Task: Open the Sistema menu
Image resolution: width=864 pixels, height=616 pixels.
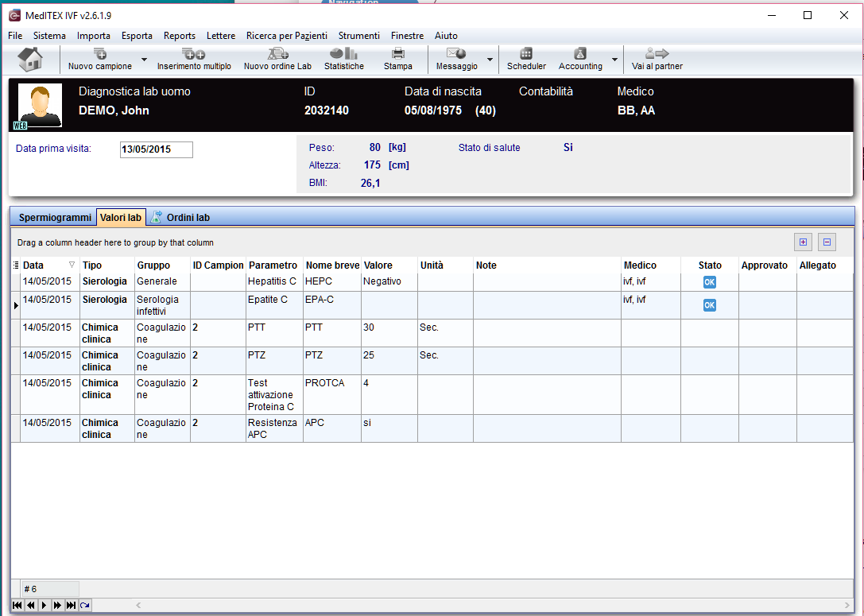Action: click(49, 36)
